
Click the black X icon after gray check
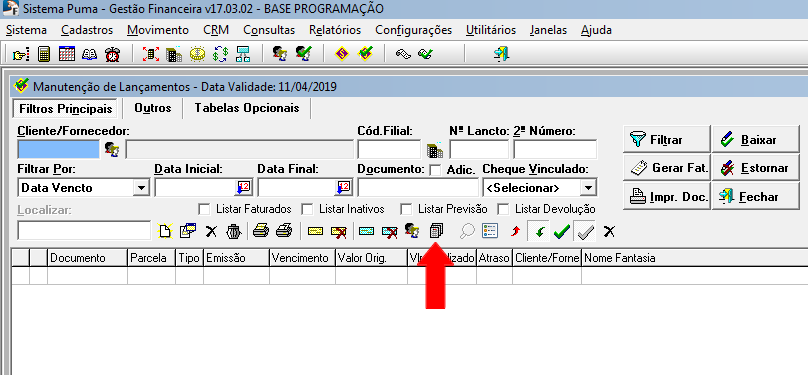(609, 231)
